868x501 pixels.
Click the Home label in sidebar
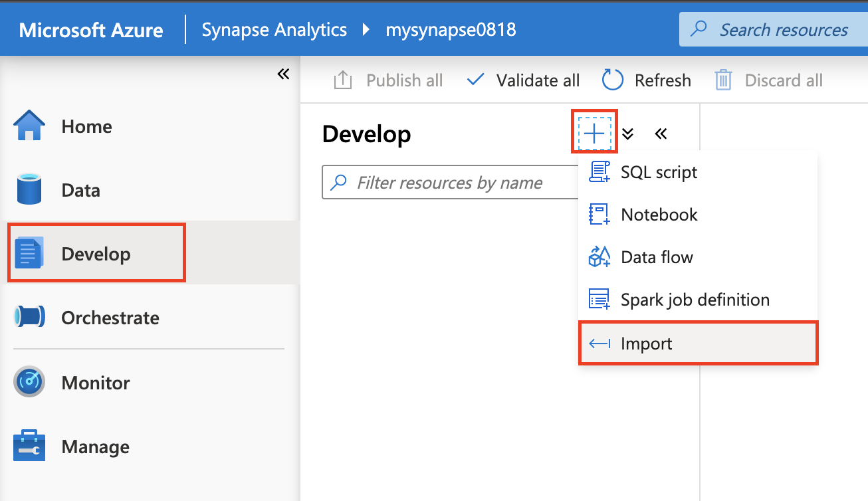pyautogui.click(x=86, y=126)
